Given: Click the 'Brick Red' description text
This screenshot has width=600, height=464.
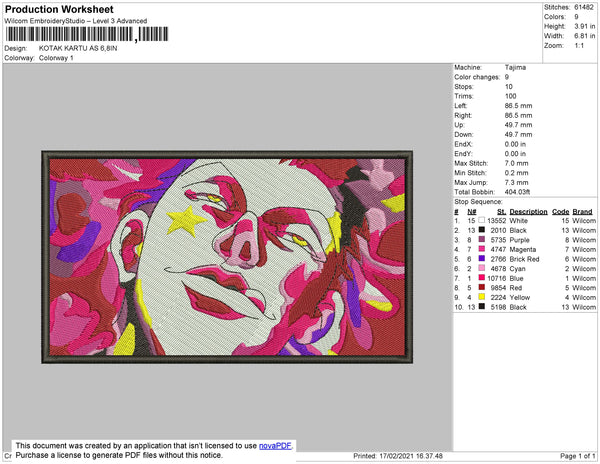Looking at the screenshot, I should pos(524,259).
